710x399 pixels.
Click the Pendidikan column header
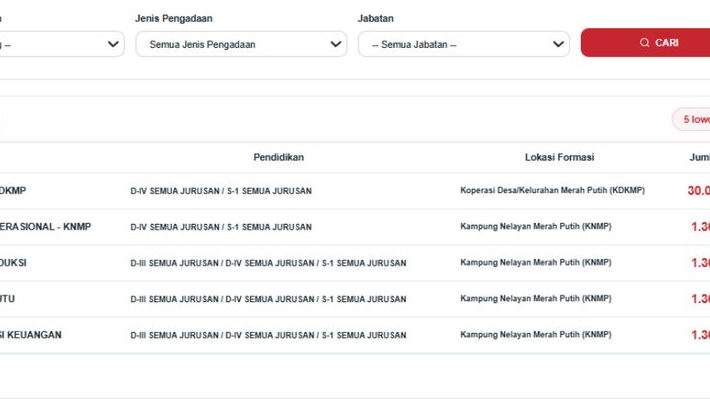(x=278, y=157)
